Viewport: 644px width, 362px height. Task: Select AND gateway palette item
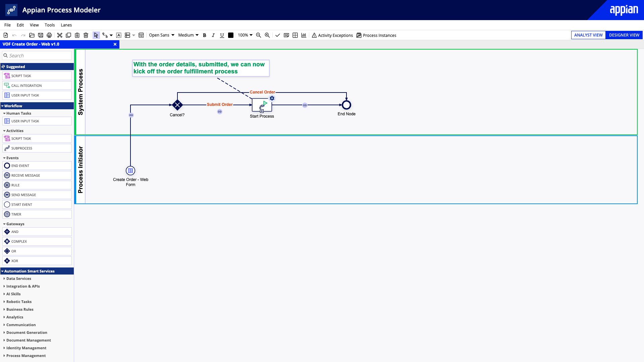[37, 232]
